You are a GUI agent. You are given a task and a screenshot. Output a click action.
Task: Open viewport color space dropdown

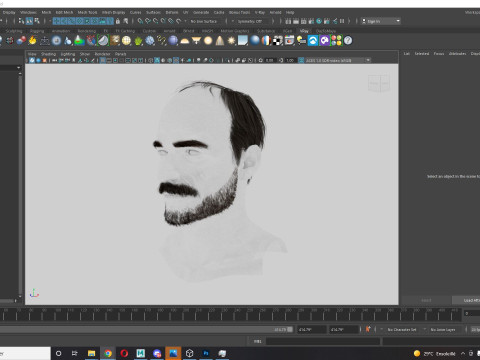tap(338, 60)
